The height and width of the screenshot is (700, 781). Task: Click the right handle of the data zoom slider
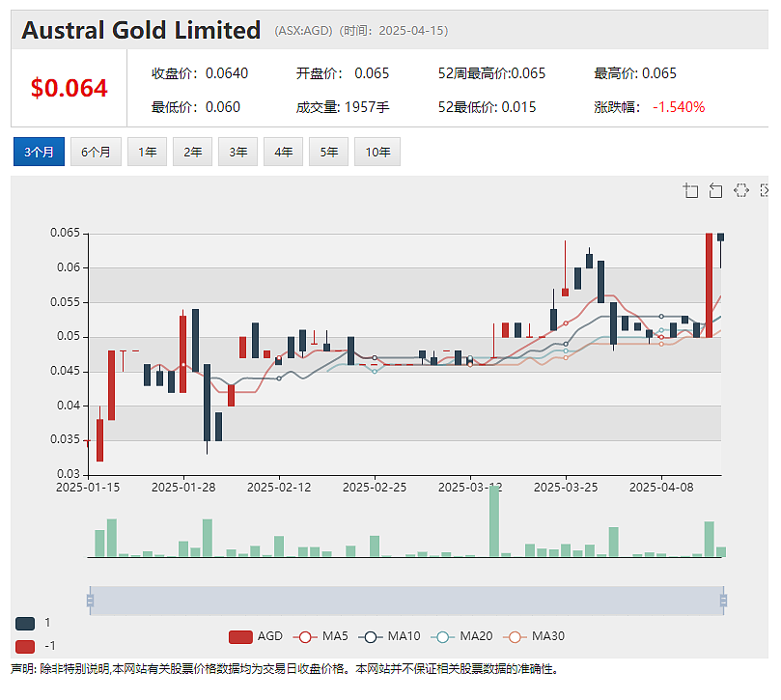coord(724,601)
